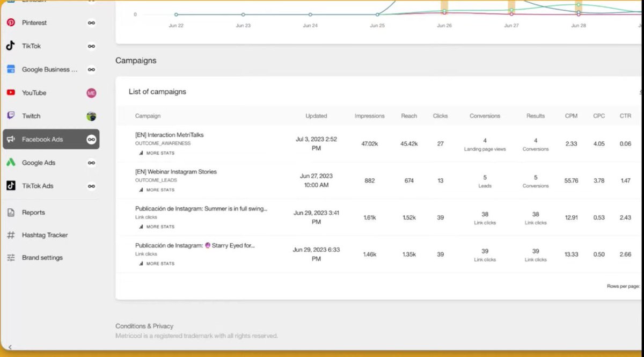Click the infinity connection icon beside Pinterest
This screenshot has height=357, width=644.
click(92, 23)
